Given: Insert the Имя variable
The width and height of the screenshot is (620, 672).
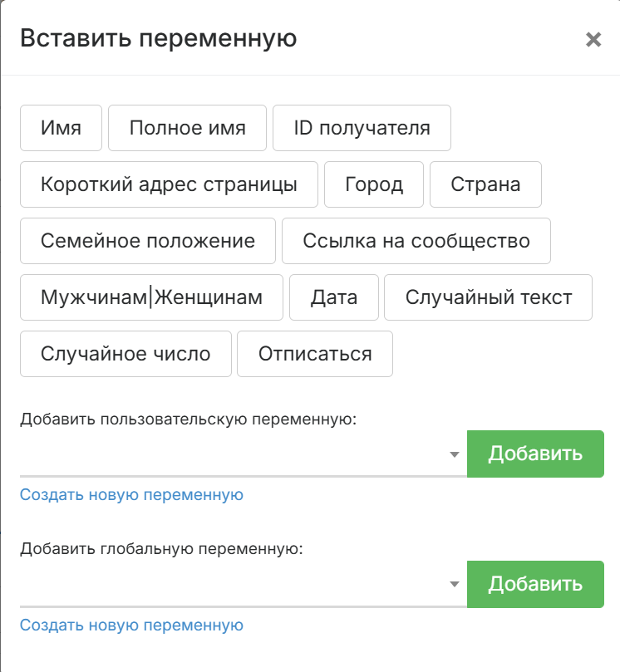Looking at the screenshot, I should pos(61,128).
